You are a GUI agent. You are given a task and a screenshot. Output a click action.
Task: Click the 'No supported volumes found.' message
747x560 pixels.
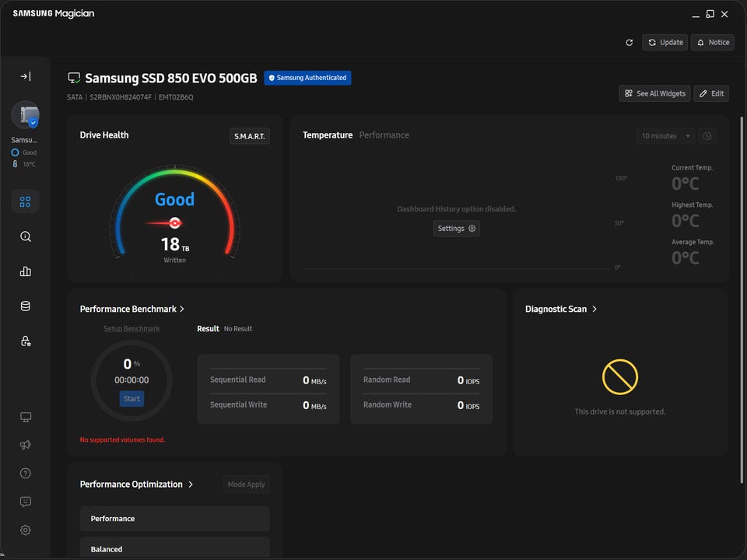pyautogui.click(x=122, y=439)
